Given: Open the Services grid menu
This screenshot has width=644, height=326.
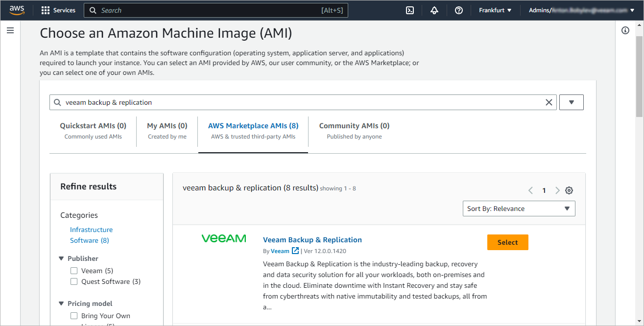Looking at the screenshot, I should [x=58, y=10].
